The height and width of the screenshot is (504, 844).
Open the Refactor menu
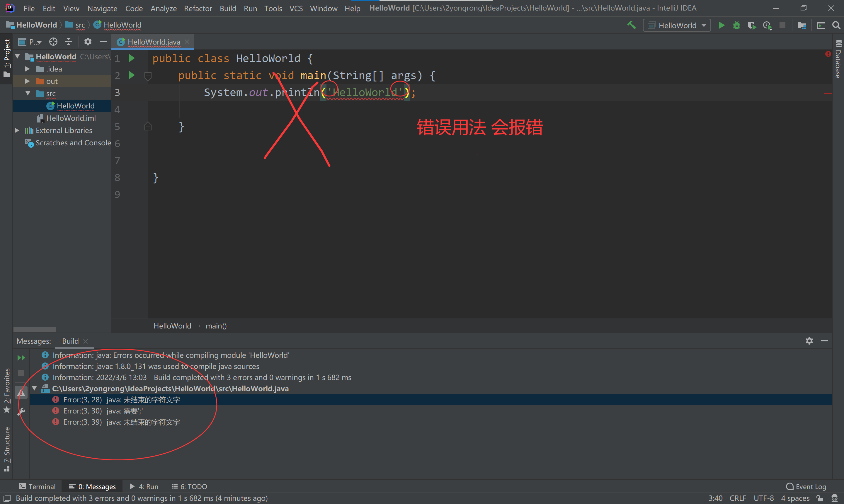[x=198, y=8]
